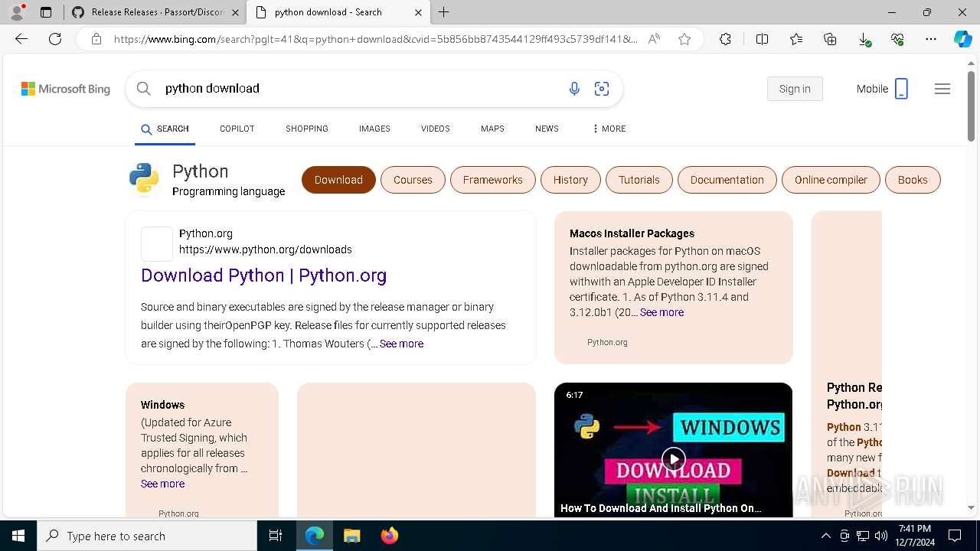
Task: Open visual search camera icon
Action: (602, 89)
